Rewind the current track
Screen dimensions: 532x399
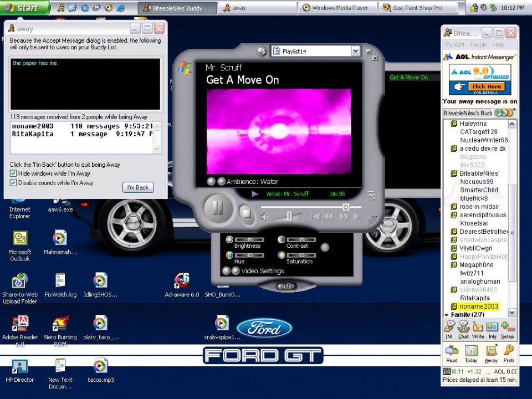(329, 217)
